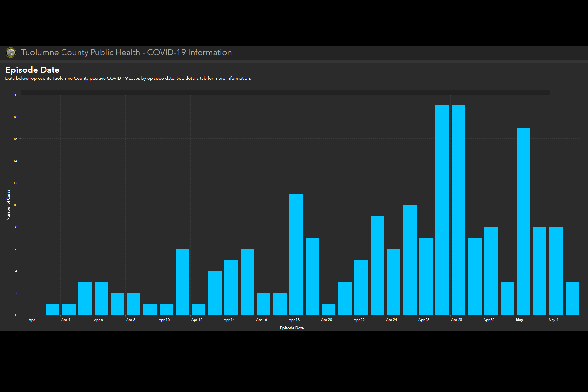The width and height of the screenshot is (588, 392).
Task: Click the 'May 4' x-axis label
Action: (x=553, y=320)
